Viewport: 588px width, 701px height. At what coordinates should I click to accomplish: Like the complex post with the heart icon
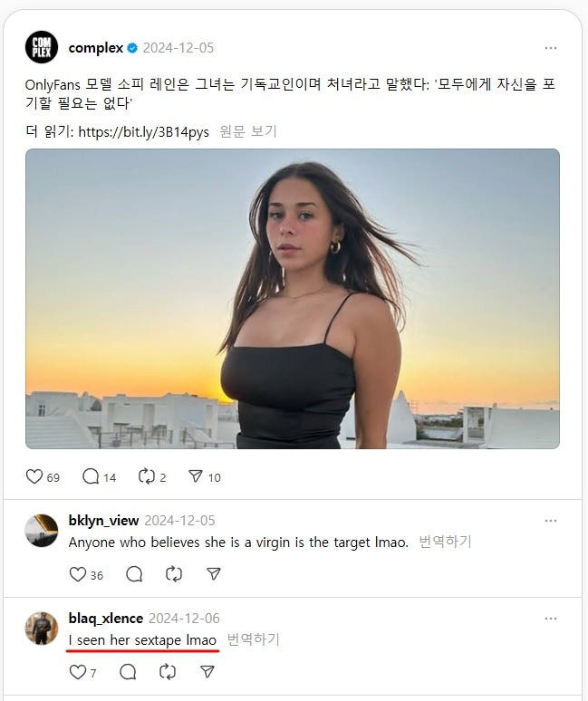[x=34, y=476]
